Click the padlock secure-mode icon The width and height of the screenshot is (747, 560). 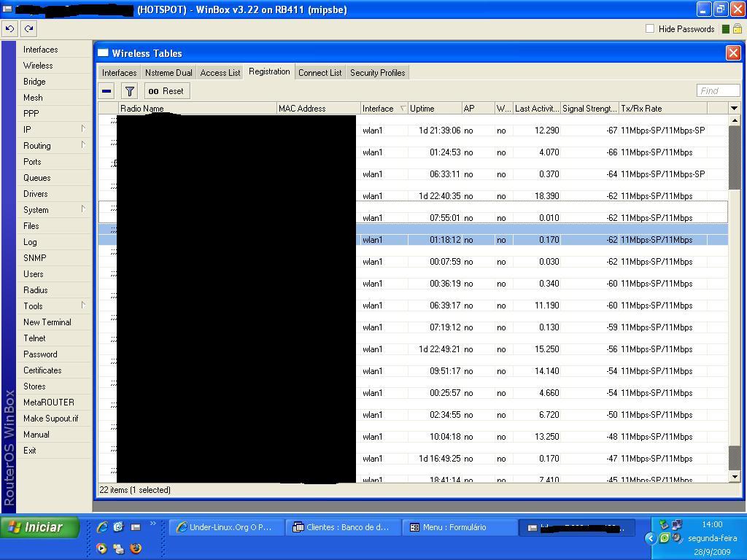click(737, 29)
